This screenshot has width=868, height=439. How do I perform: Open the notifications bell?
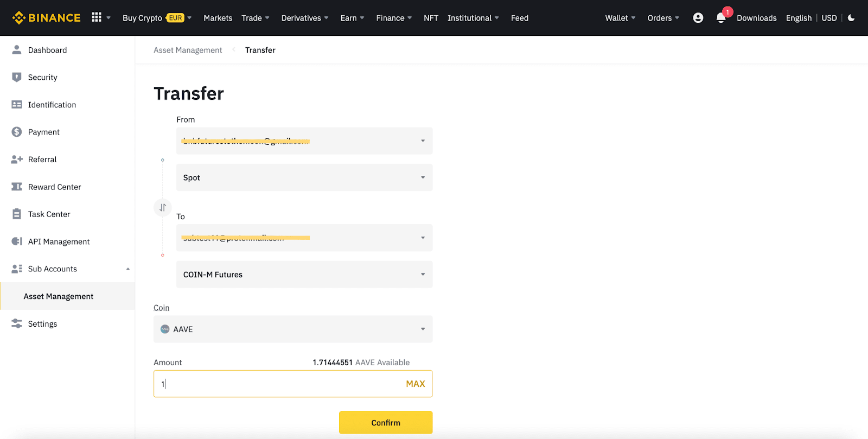[x=721, y=18]
